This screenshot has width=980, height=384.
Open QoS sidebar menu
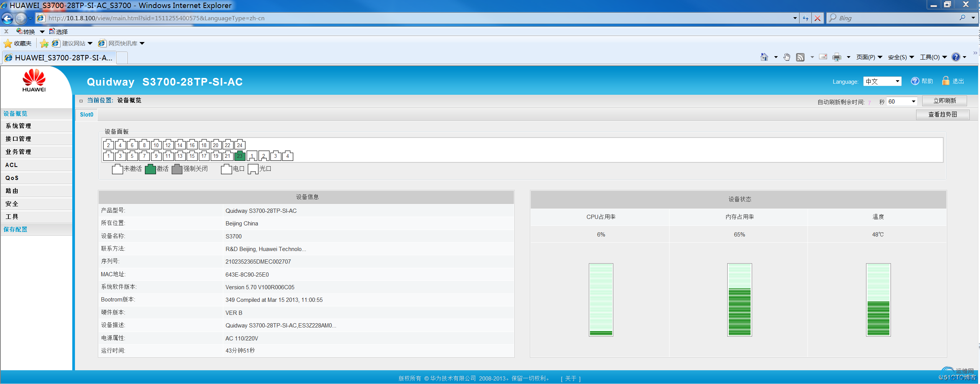tap(36, 178)
